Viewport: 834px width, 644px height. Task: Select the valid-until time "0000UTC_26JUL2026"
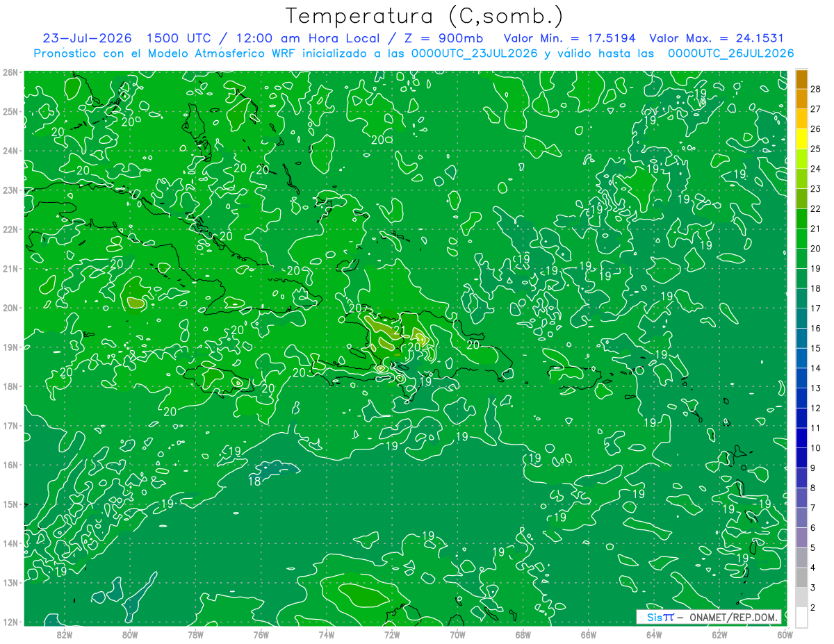[x=730, y=53]
